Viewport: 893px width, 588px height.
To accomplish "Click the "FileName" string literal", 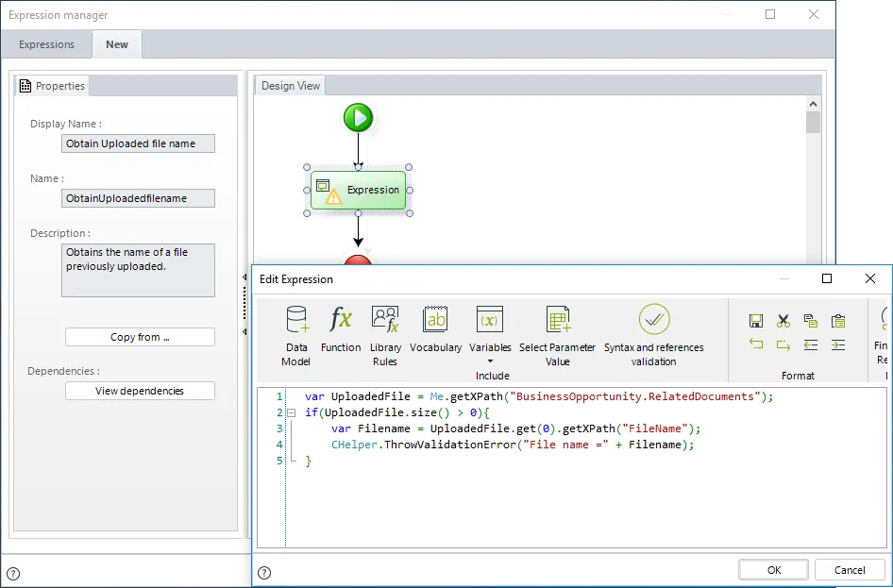I will pos(655,428).
